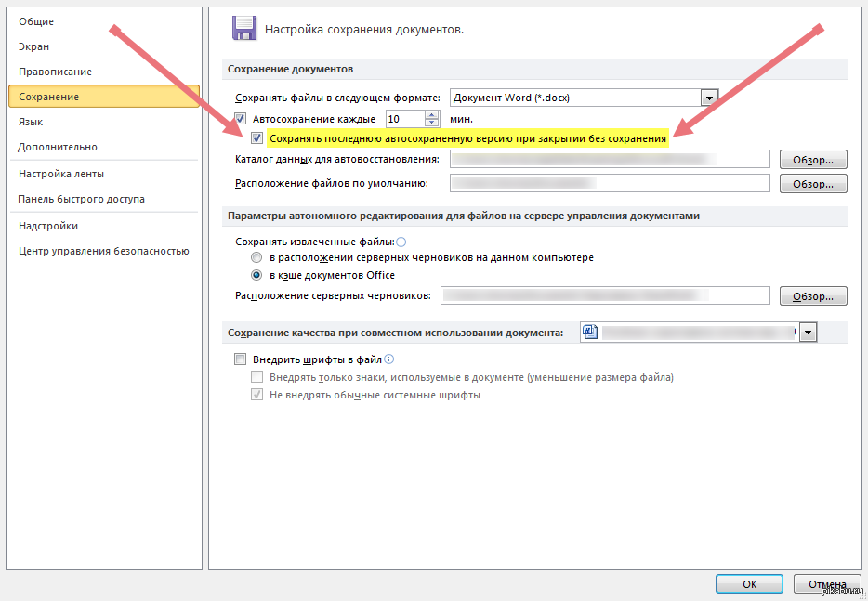Screen dimensions: 868x601
Task: Select в кэше документов Office option
Action: [256, 275]
